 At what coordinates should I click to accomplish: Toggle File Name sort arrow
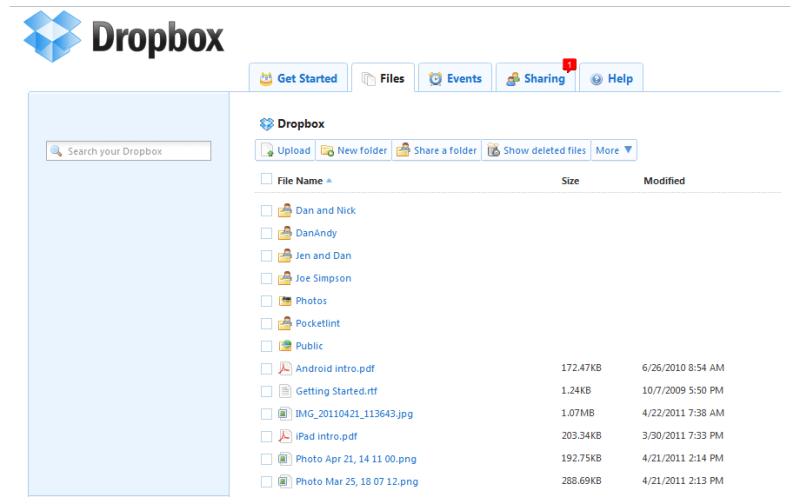coord(329,181)
